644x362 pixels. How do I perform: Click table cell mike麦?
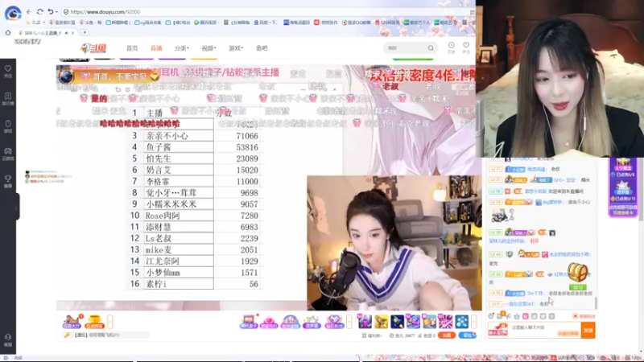pyautogui.click(x=179, y=249)
